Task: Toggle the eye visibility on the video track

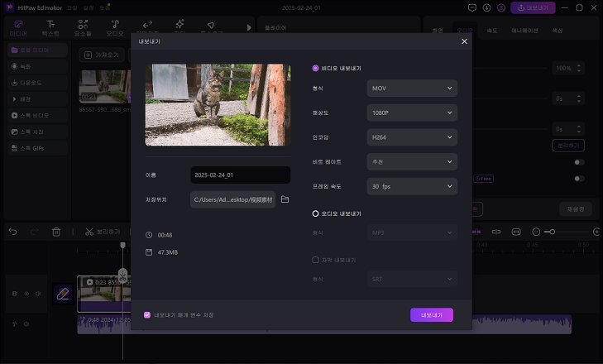Action: click(x=26, y=294)
